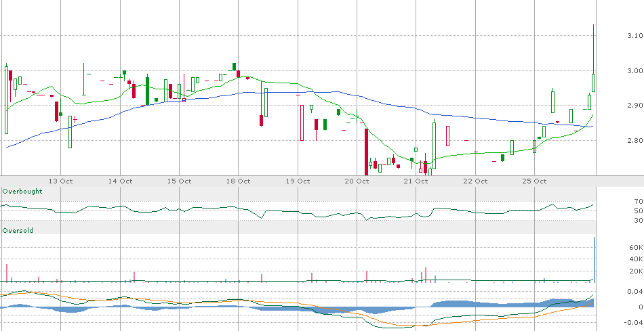Click the latest candle with long upper wick
The width and height of the screenshot is (644, 331).
[593, 58]
